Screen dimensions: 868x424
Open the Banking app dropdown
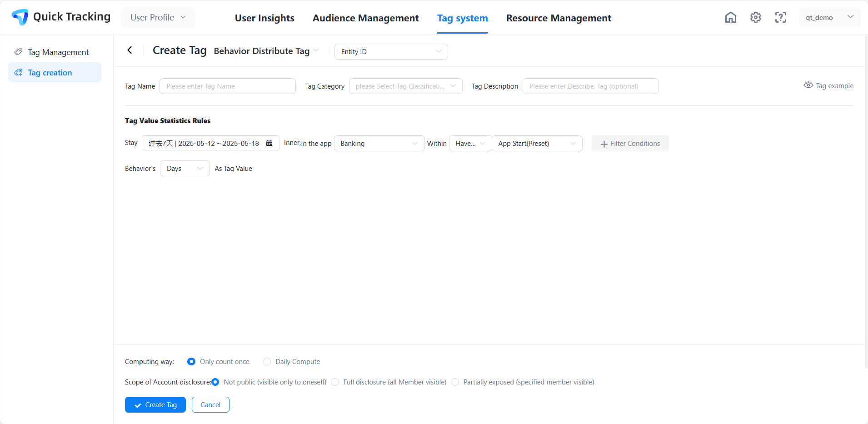point(379,143)
